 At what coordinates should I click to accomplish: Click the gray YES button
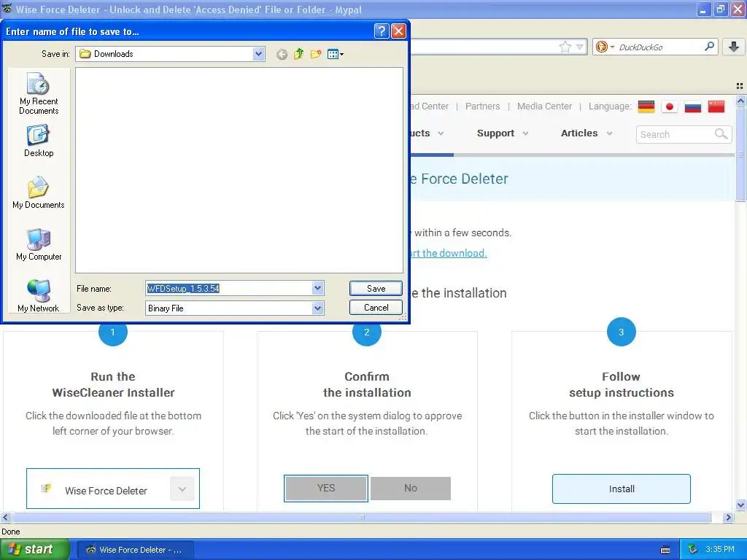coord(326,488)
